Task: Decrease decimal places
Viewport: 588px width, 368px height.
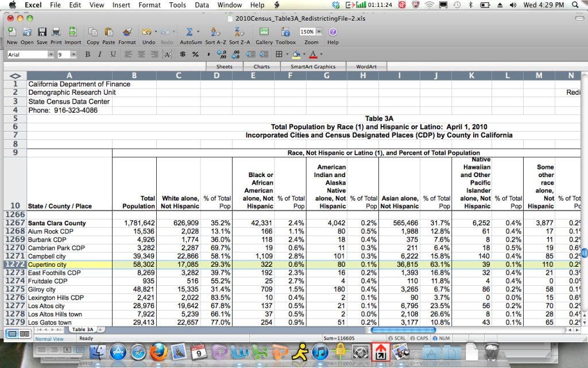Action: coord(235,55)
